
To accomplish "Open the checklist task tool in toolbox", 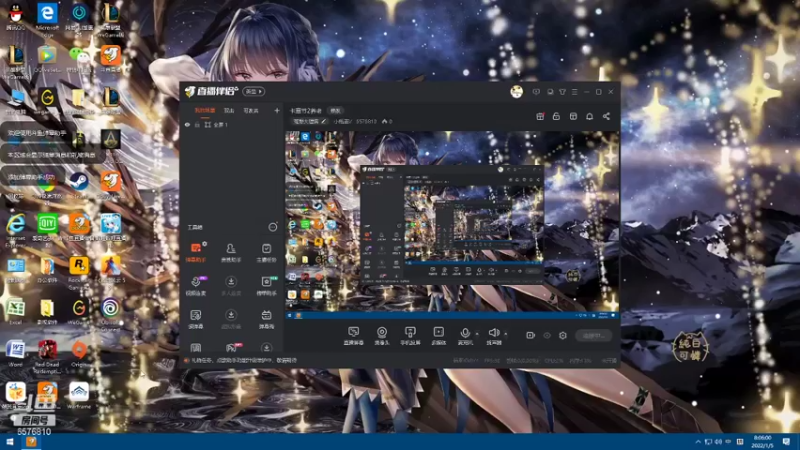I will pos(266,253).
